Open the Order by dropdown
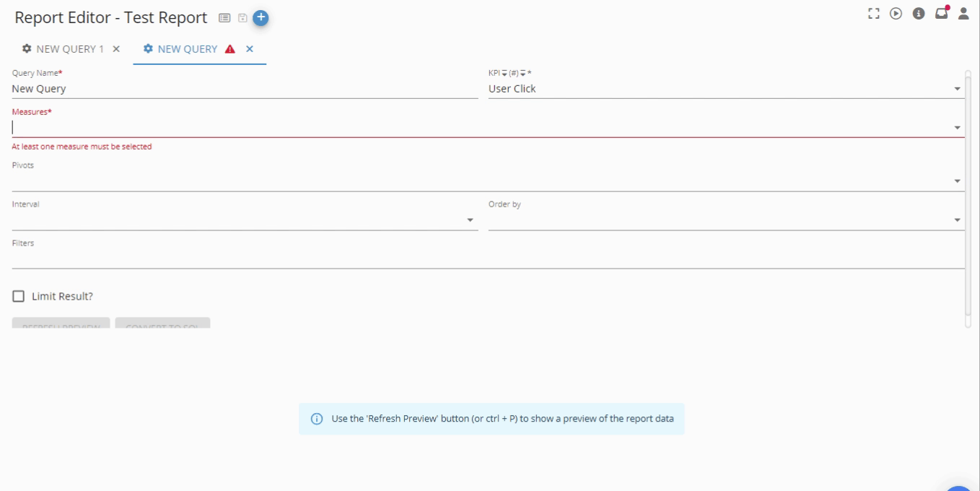980x491 pixels. pyautogui.click(x=958, y=219)
